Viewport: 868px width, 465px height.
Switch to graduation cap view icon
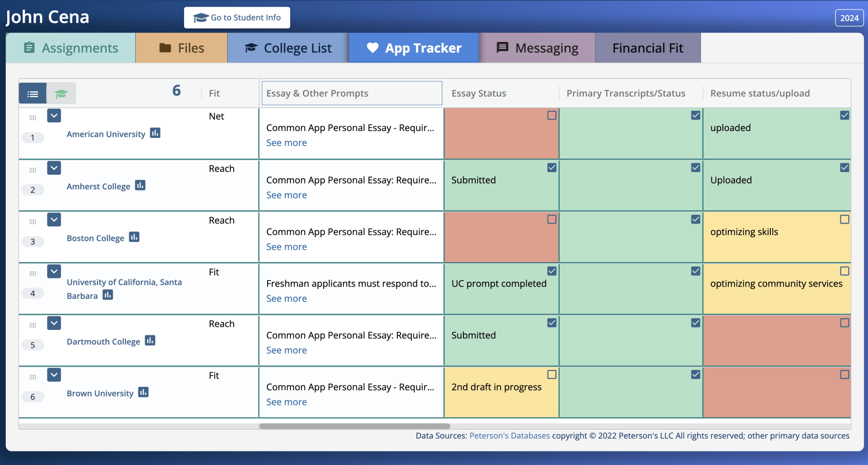tap(61, 94)
